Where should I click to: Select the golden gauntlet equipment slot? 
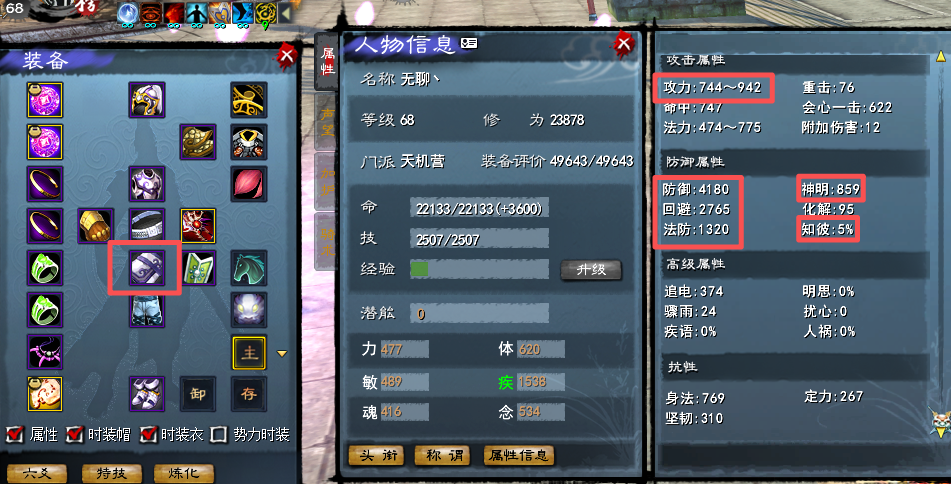pyautogui.click(x=96, y=226)
